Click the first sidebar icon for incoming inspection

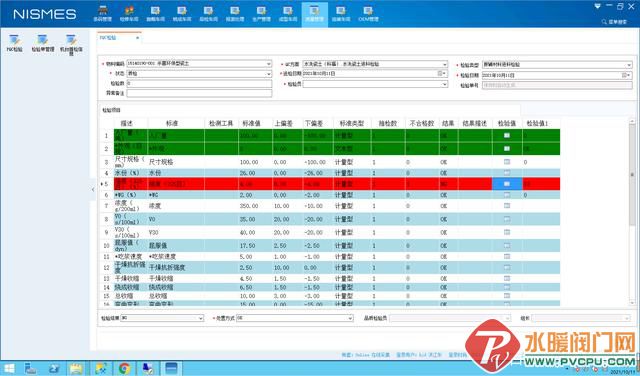(x=14, y=43)
